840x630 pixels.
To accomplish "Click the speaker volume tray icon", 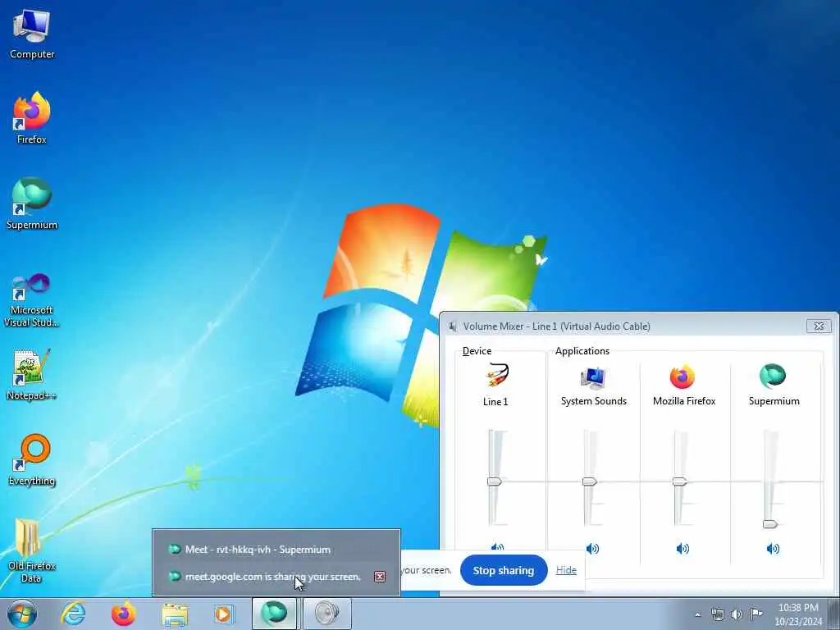I will pos(737,614).
